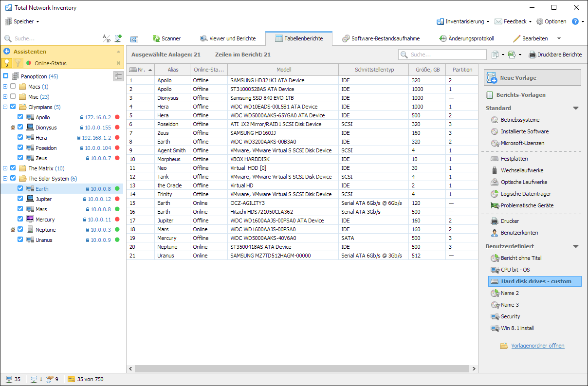588x386 pixels.
Task: Open the Inventarisierung dropdown menu
Action: click(x=467, y=21)
